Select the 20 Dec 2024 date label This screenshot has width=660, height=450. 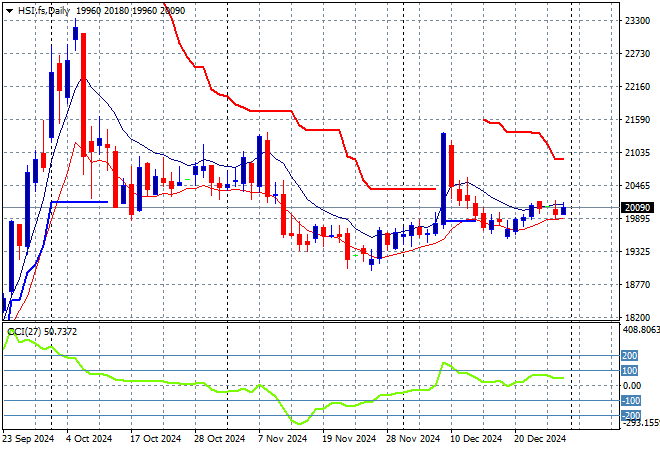click(x=539, y=438)
